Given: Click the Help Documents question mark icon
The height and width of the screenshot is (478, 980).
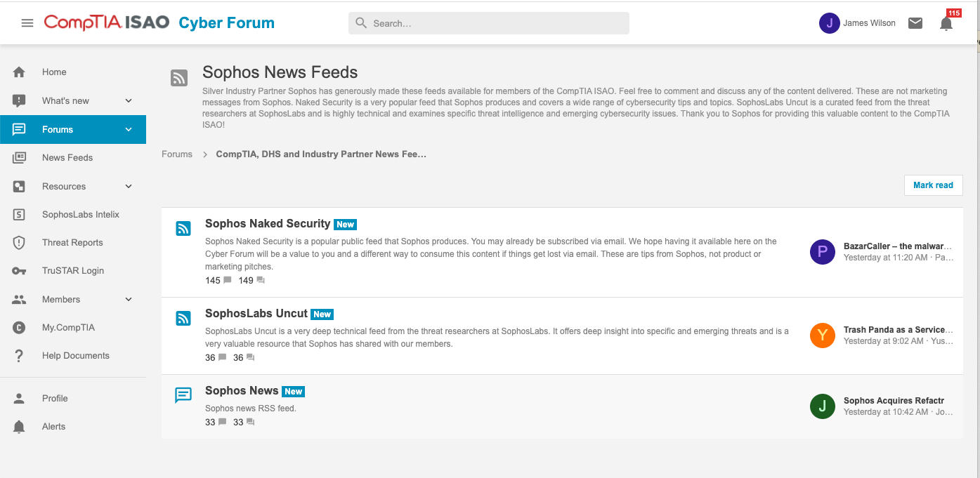Looking at the screenshot, I should coord(19,356).
